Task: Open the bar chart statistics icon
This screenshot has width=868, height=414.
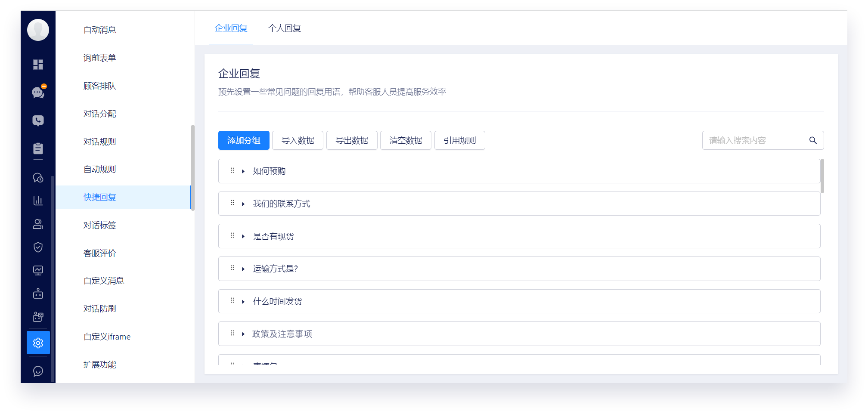Action: point(38,201)
